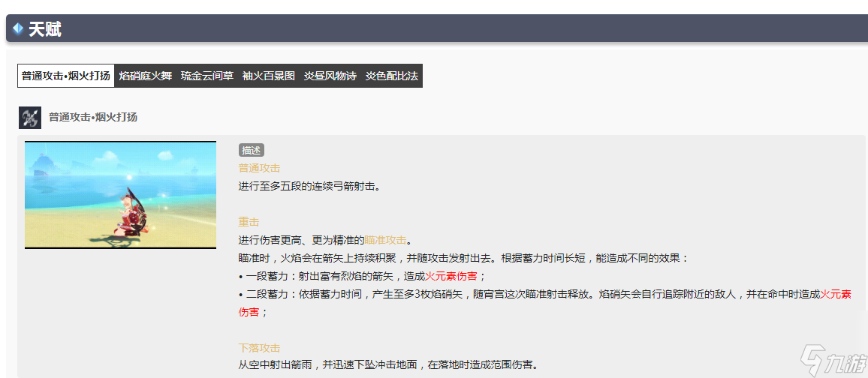Switch to the 焰硝庭火舞 tab
868x378 pixels.
click(145, 76)
